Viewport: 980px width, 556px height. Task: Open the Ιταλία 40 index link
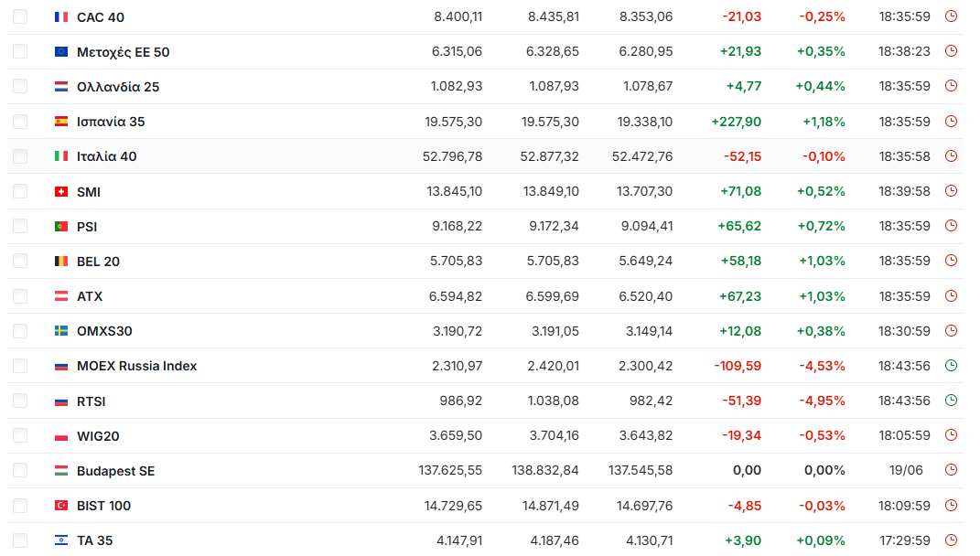[107, 156]
